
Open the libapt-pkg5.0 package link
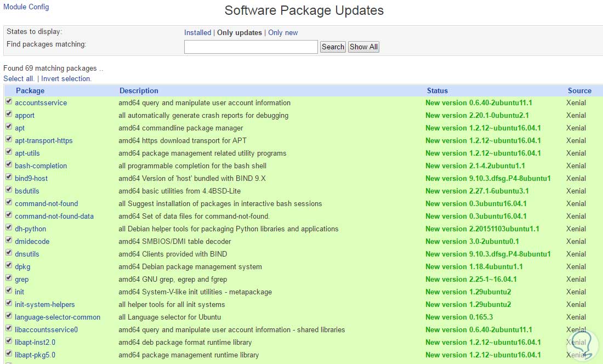tap(35, 355)
